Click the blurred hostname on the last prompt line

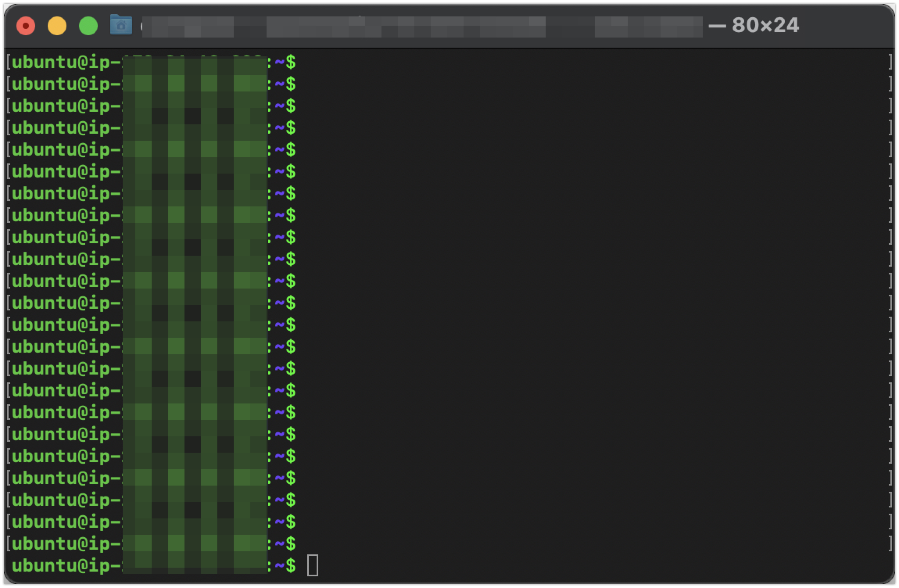pos(195,566)
